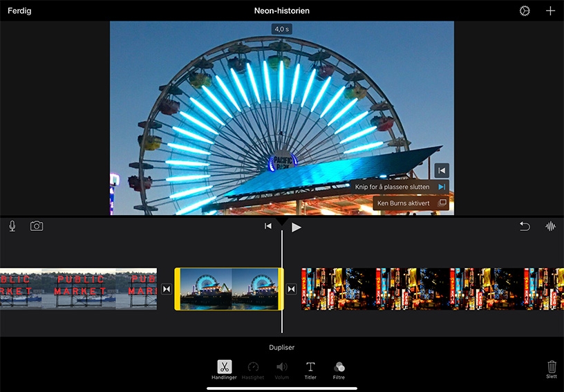The image size is (564, 392).
Task: Toggle 'Ken Burns aktivert' off
Action: (x=411, y=203)
